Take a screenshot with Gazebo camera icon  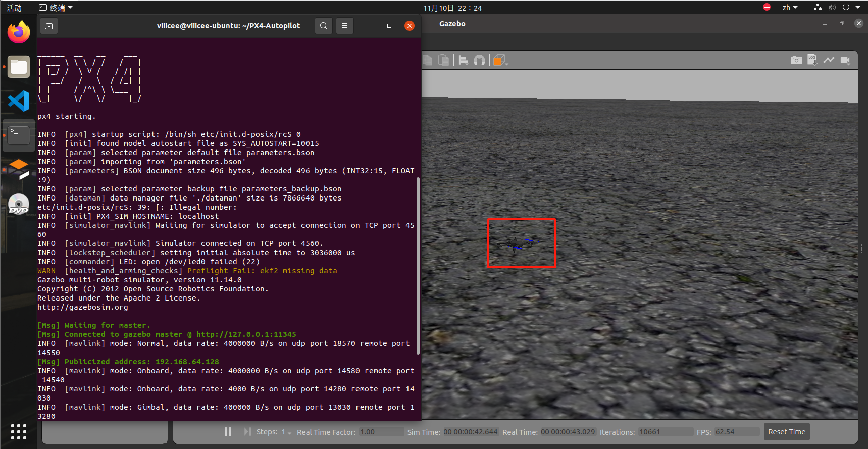pos(796,60)
